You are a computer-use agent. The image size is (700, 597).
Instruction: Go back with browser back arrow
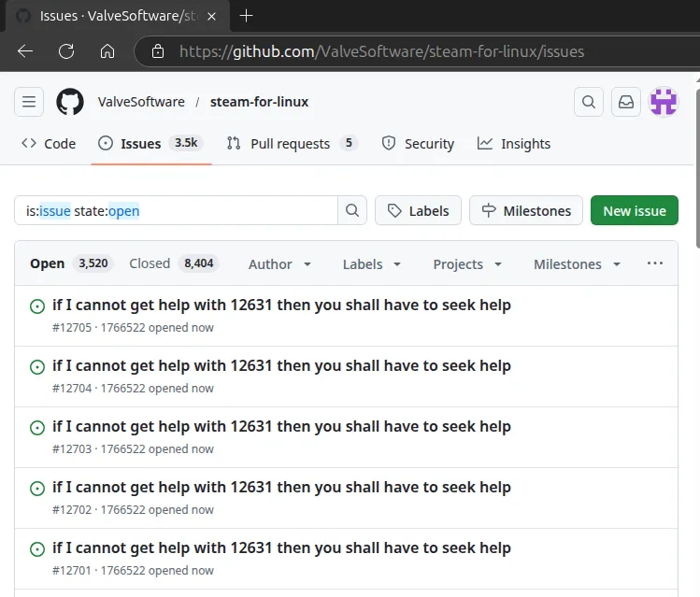(25, 51)
